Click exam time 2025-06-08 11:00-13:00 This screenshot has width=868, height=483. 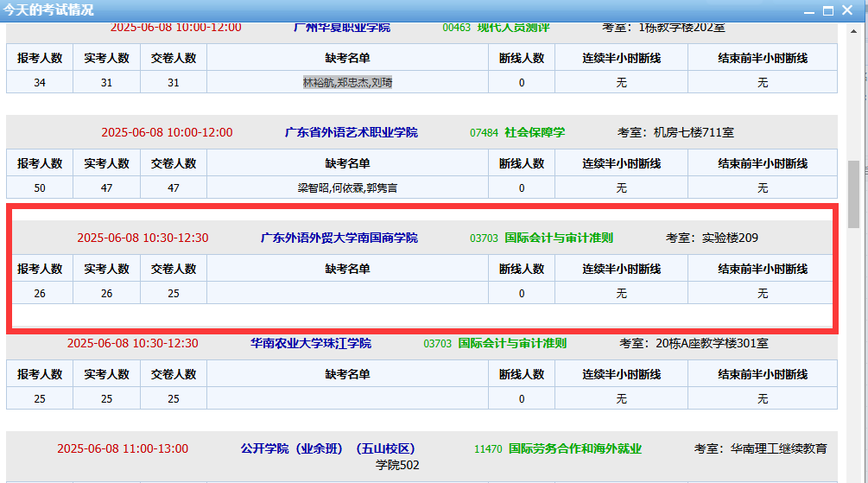[123, 448]
